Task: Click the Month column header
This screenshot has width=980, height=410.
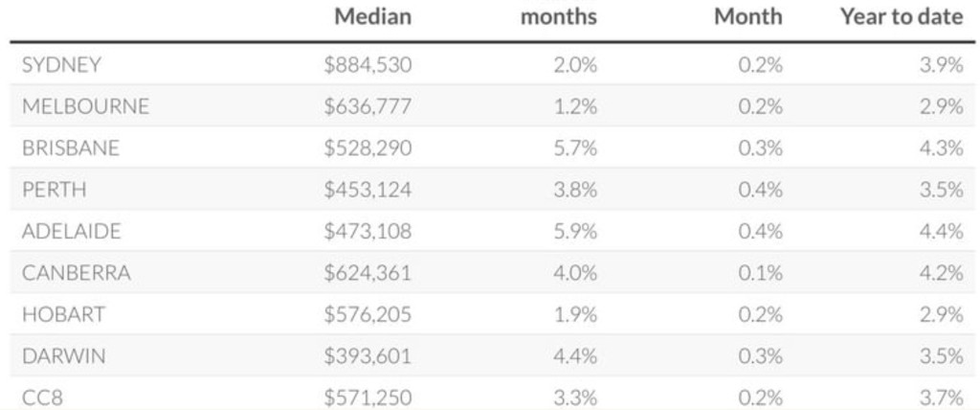Action: [747, 16]
